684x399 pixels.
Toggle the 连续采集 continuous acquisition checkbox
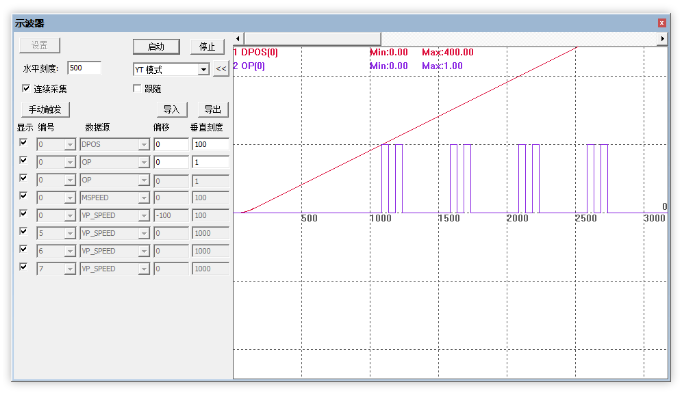click(x=26, y=88)
